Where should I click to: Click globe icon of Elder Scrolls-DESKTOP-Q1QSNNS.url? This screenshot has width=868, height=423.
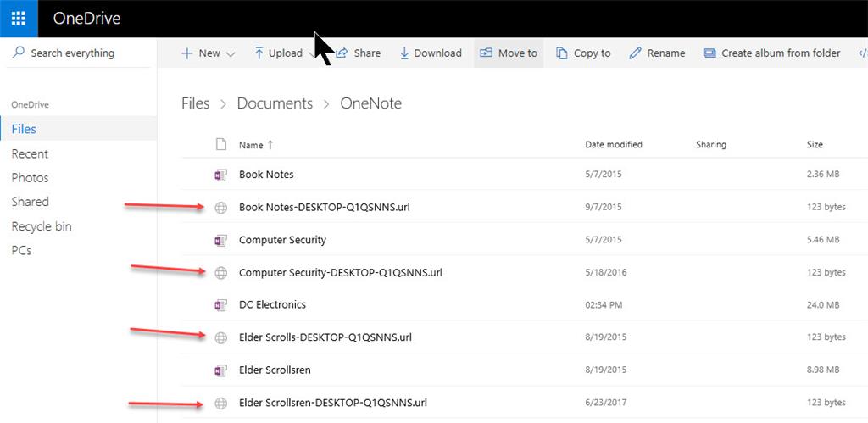point(221,337)
